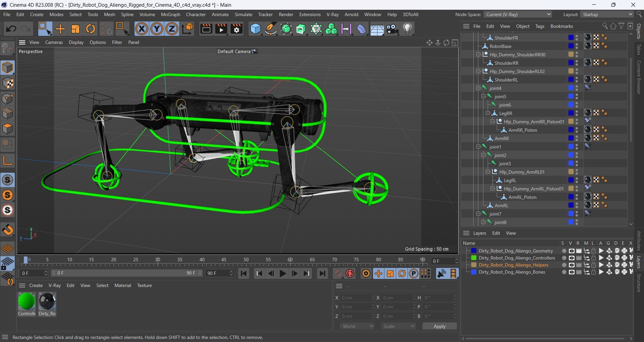Select the Move tool in toolbar

tap(60, 29)
